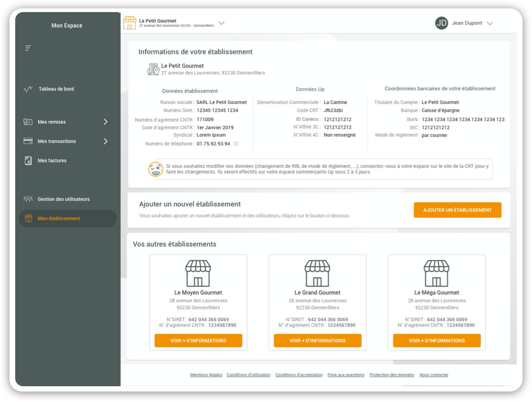Collapse the sidebar using the hamburger icon

pyautogui.click(x=28, y=48)
